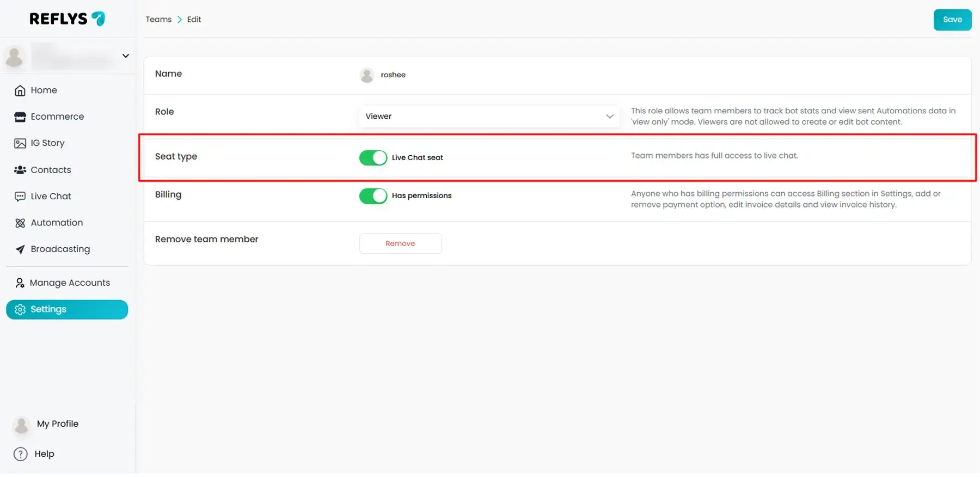The width and height of the screenshot is (980, 477).
Task: Go back to Teams breadcrumb link
Action: [x=158, y=20]
